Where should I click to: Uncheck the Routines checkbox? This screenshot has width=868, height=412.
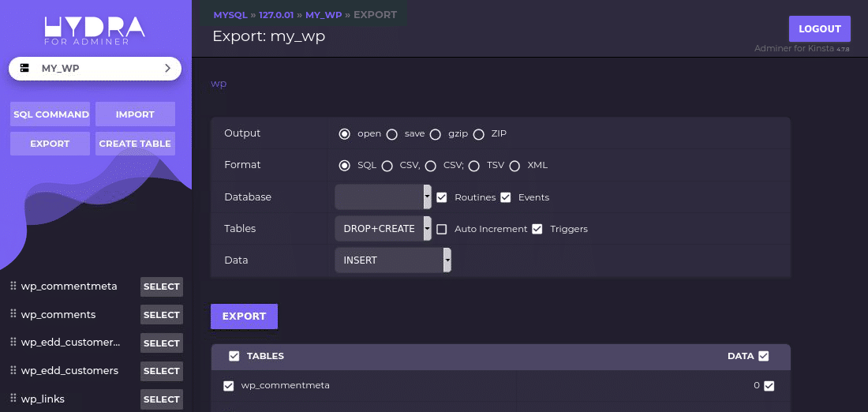[442, 197]
